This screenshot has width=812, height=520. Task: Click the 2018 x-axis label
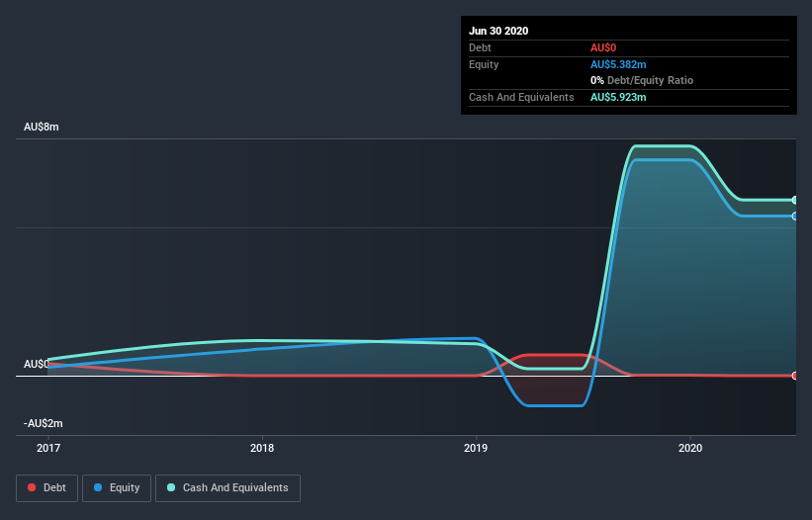coord(262,448)
